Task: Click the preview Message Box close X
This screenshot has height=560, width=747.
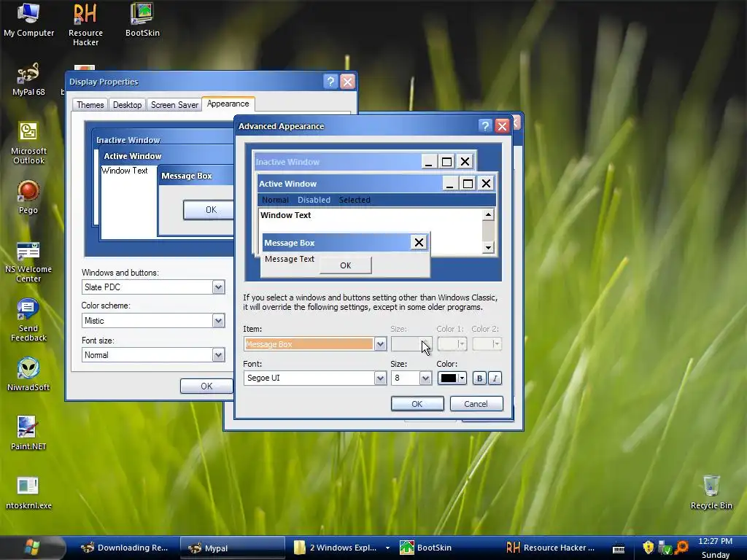Action: 419,242
